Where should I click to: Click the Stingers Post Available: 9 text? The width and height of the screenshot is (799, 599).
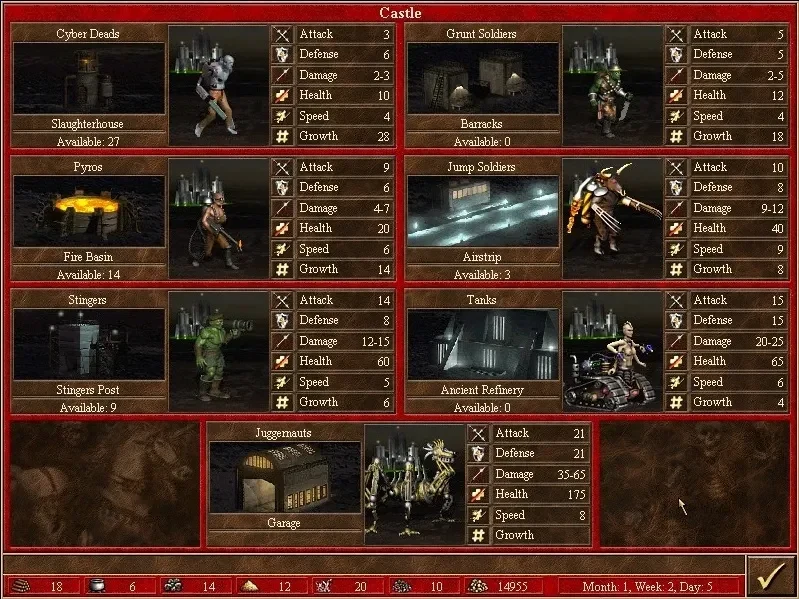pos(88,407)
